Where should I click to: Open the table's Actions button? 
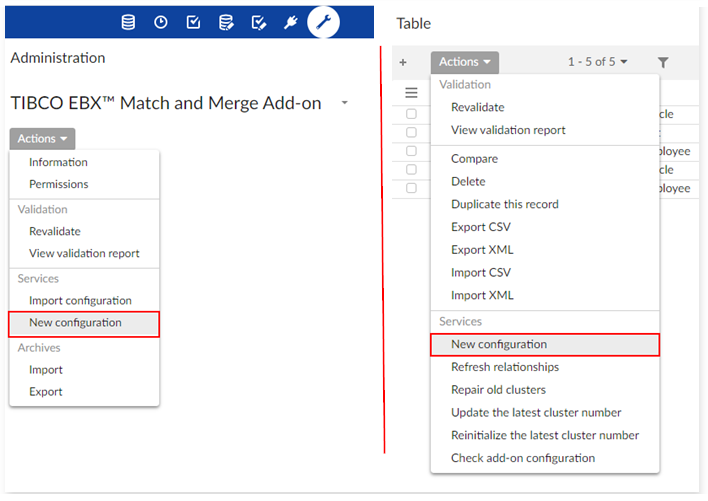465,62
